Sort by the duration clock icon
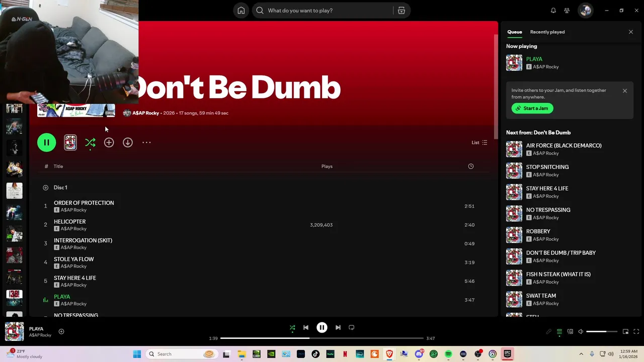644x362 pixels. coord(471,166)
